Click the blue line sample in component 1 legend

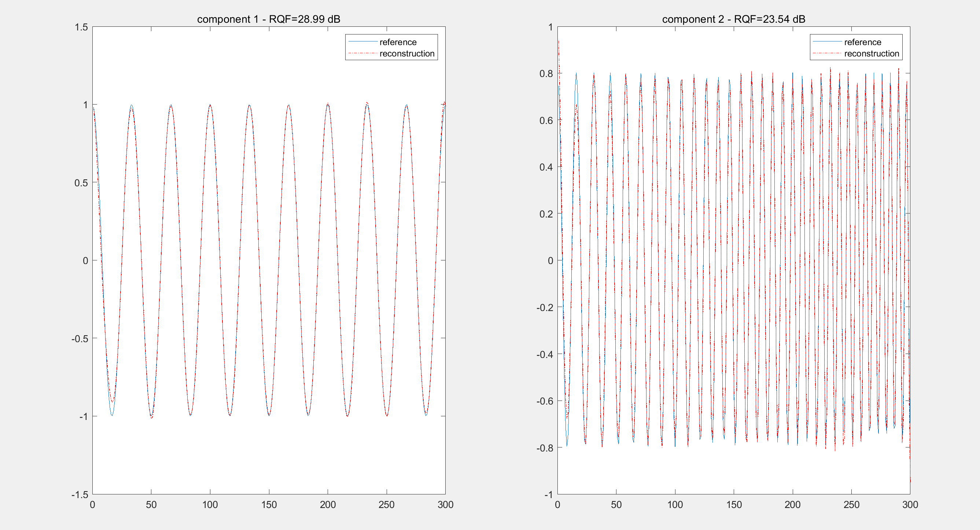click(363, 41)
